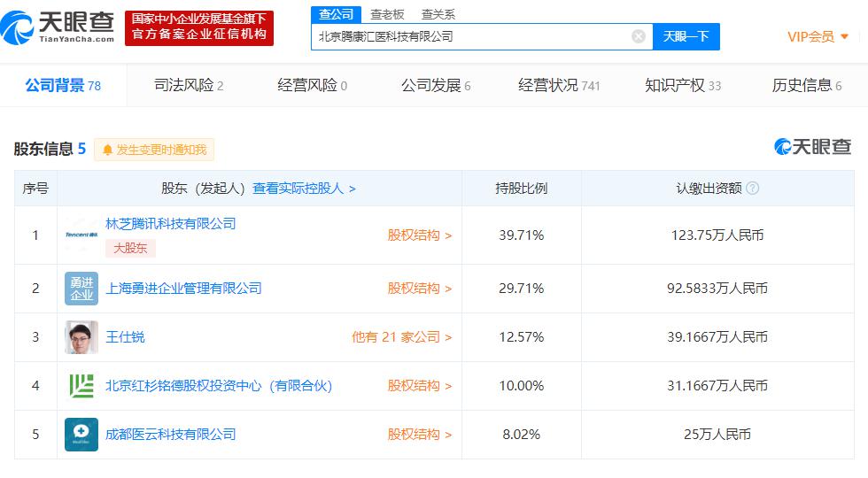868x478 pixels.
Task: Expand 他有 21 家公司 for 王仕锐
Action: (x=402, y=337)
